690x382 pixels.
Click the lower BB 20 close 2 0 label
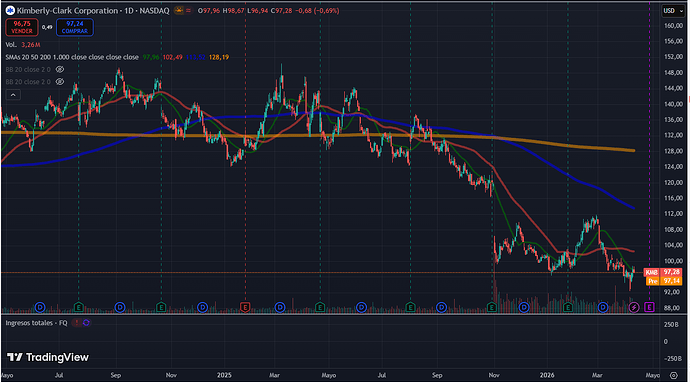point(28,81)
